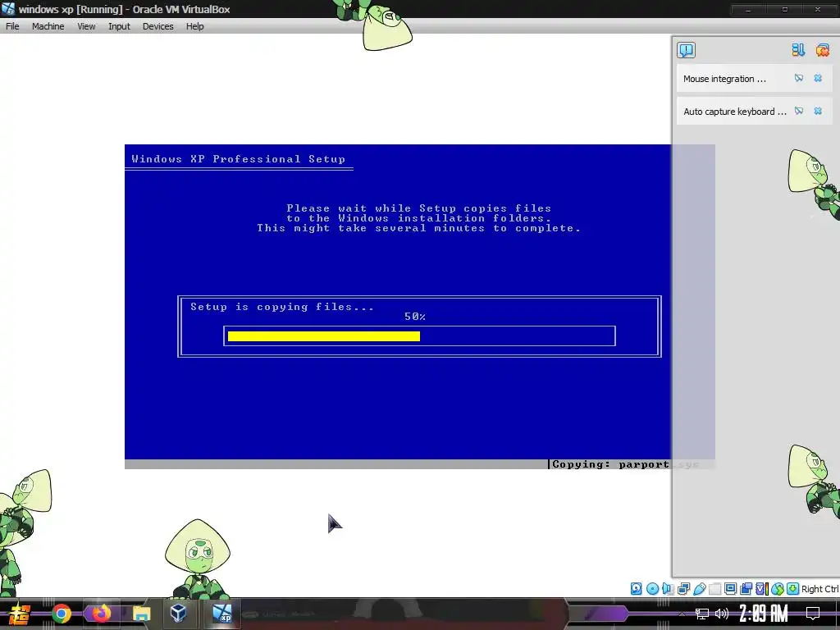The height and width of the screenshot is (630, 840).
Task: Delete all finished notifications icon
Action: pos(822,50)
